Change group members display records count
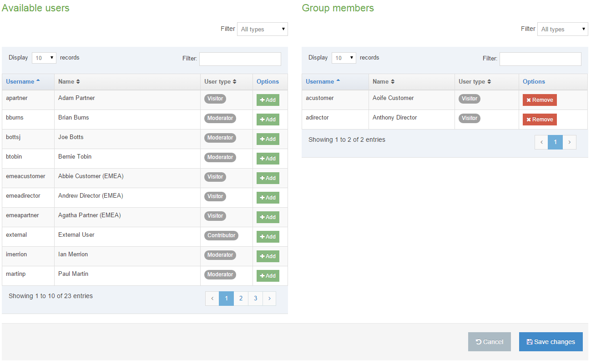591x364 pixels. (x=344, y=58)
